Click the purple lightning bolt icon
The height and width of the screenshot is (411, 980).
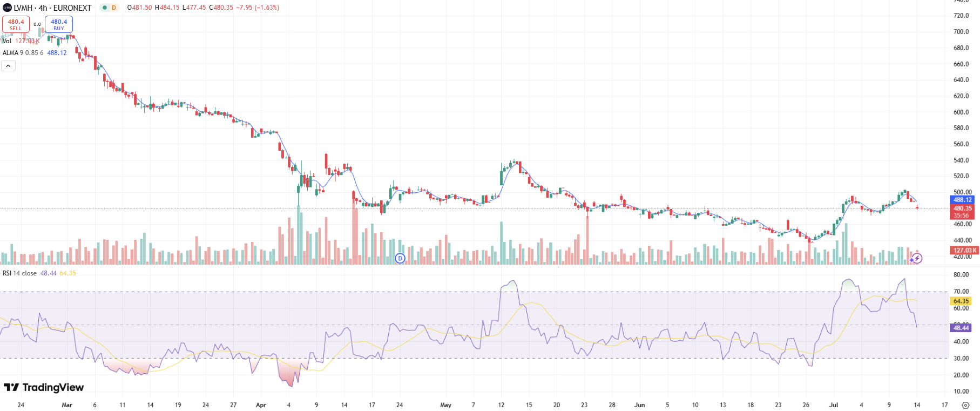click(917, 258)
